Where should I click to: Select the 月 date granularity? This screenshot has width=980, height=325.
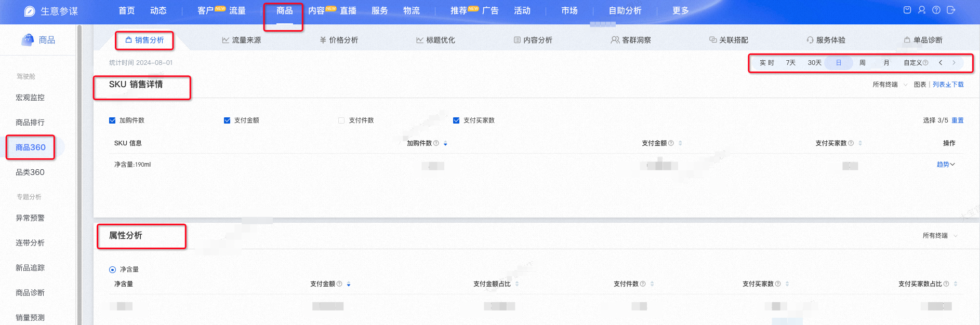tap(886, 63)
